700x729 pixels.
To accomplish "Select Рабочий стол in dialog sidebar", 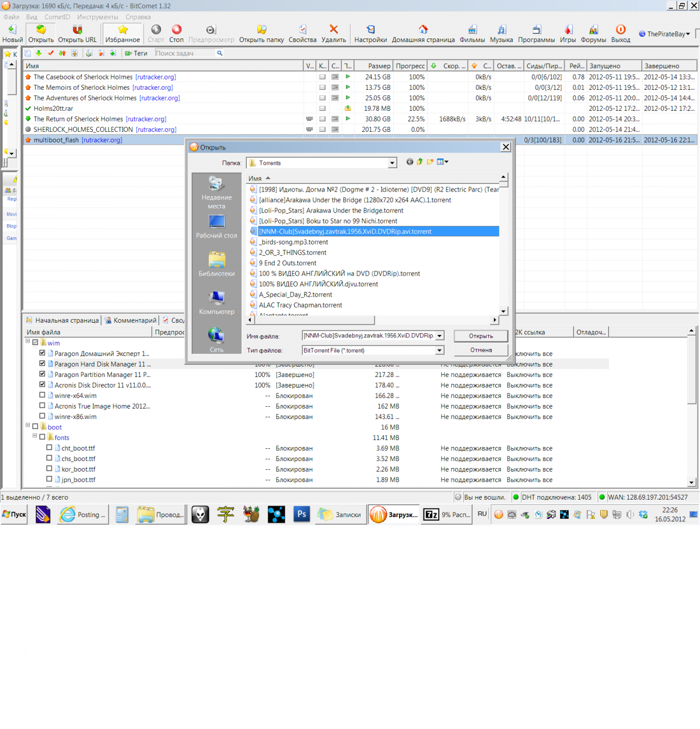I will (x=216, y=227).
